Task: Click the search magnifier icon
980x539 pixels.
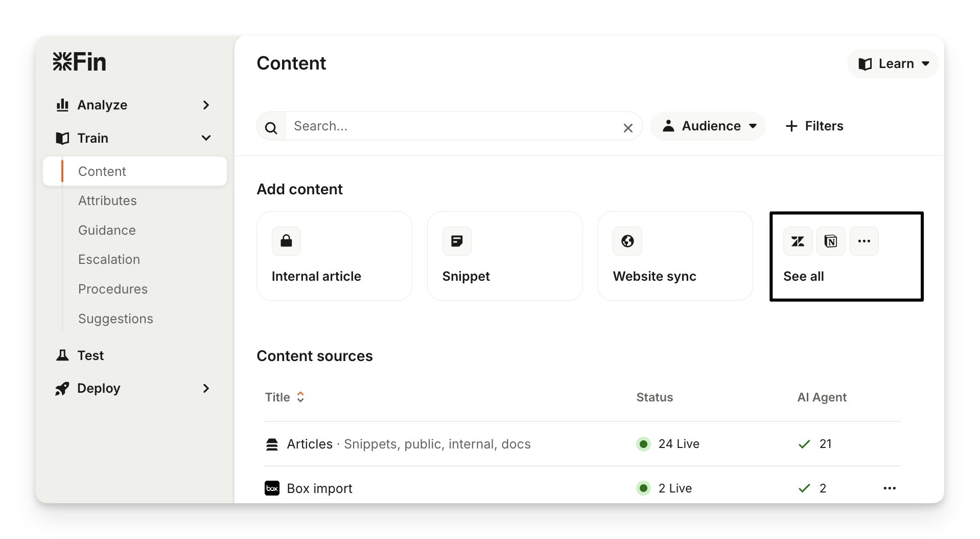Action: point(271,127)
